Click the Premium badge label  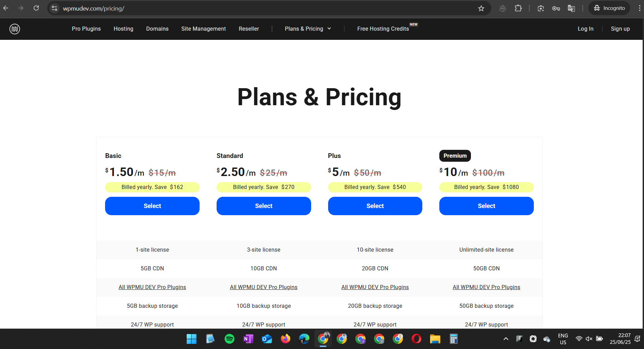[455, 156]
